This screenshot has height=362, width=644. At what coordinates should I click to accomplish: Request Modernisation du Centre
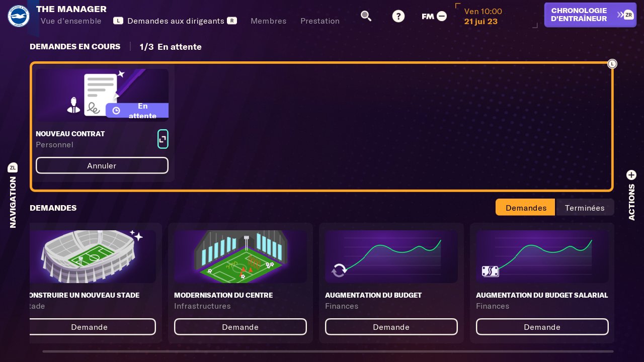point(240,327)
